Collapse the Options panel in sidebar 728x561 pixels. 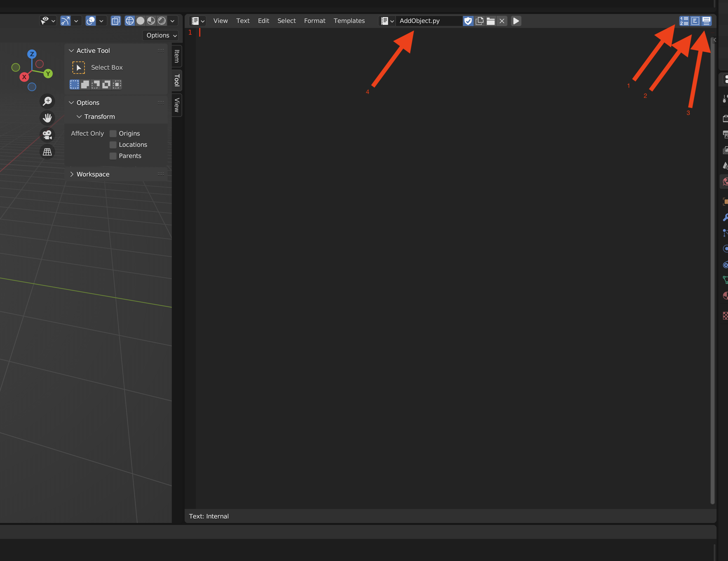(x=71, y=103)
